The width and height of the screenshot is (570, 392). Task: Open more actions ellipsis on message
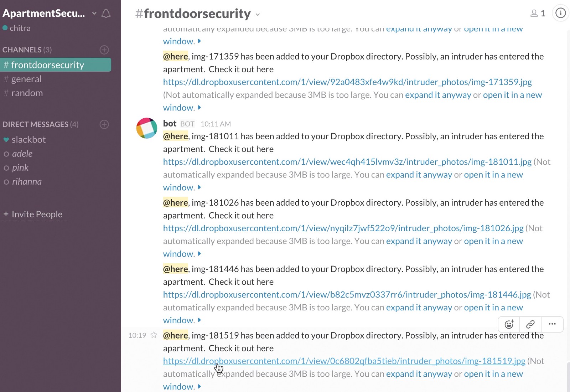[552, 324]
